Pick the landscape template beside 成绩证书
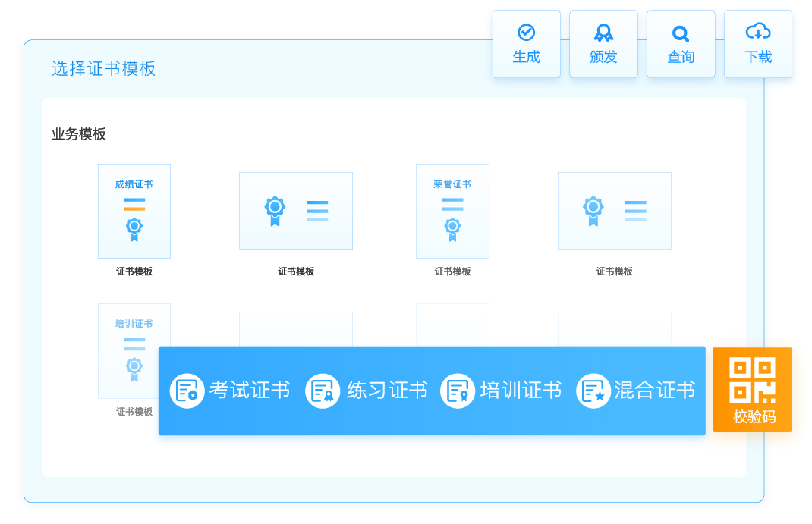 [296, 211]
